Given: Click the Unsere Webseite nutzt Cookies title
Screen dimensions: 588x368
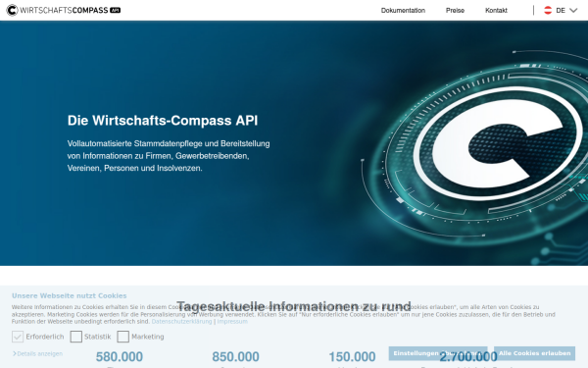Looking at the screenshot, I should pyautogui.click(x=70, y=296).
